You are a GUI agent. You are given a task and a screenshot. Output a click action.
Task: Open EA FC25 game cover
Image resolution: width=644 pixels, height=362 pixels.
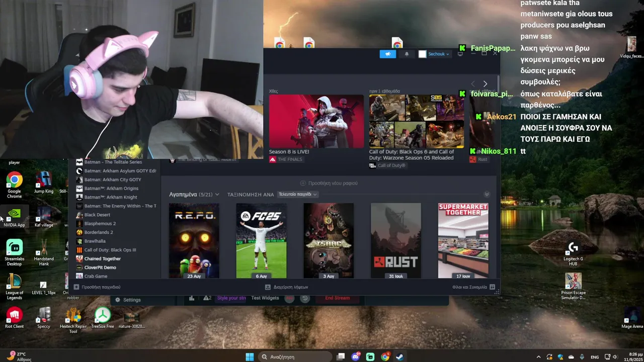click(261, 240)
